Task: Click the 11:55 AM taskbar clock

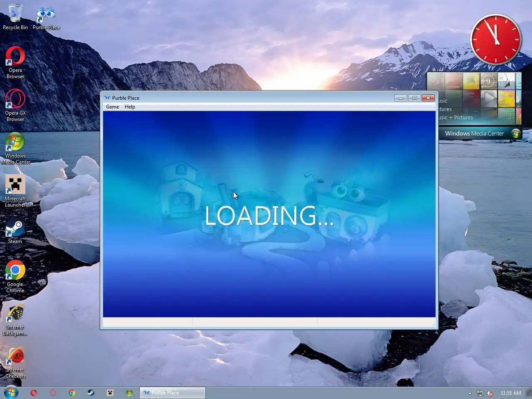Action: point(510,393)
